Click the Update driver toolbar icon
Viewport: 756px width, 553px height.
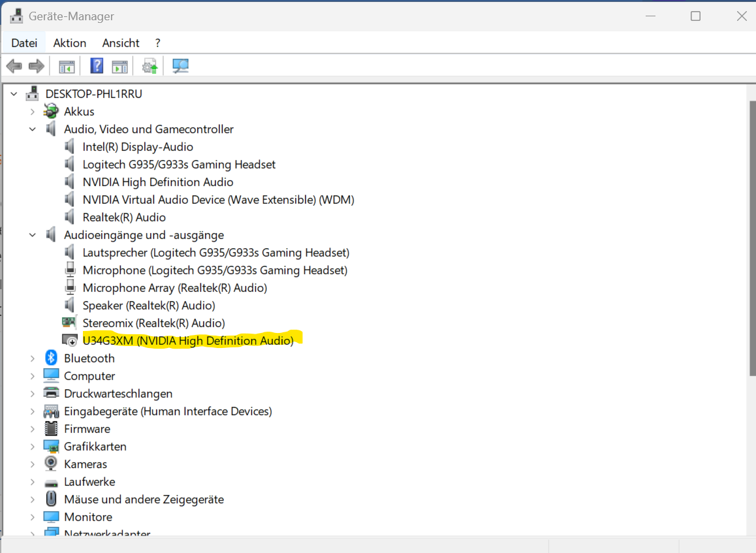click(x=150, y=66)
